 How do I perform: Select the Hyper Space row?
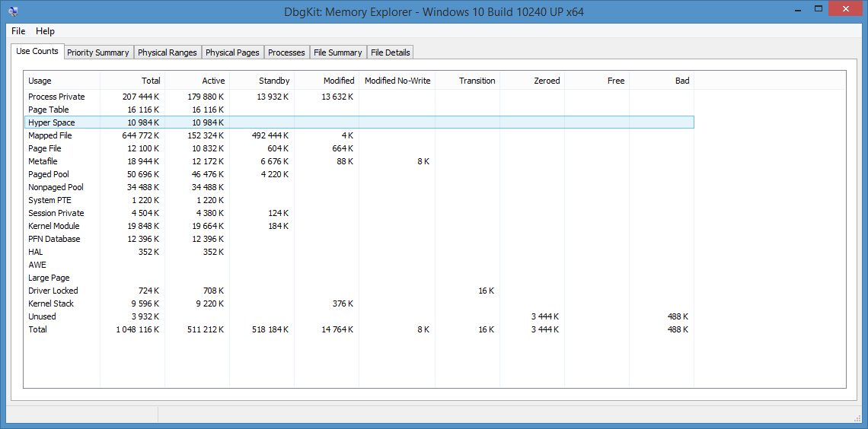359,122
